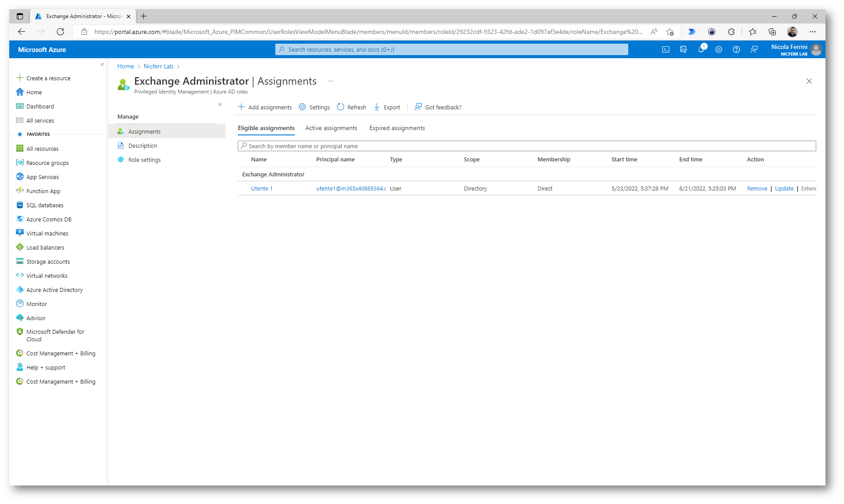
Task: Click Update action for Utente 1
Action: tap(784, 188)
